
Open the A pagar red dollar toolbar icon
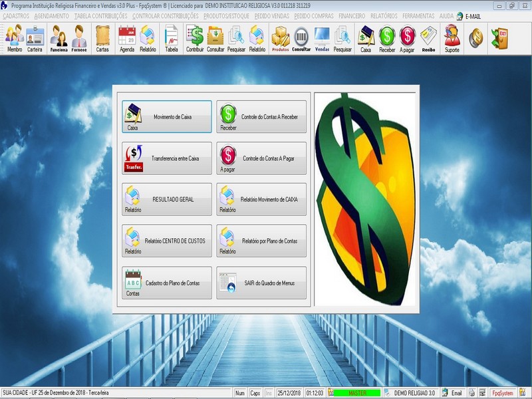(407, 39)
